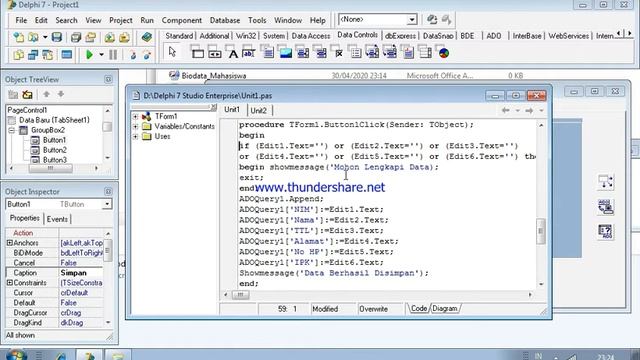This screenshot has width=640, height=360.
Task: Open the File menu
Action: (21, 20)
